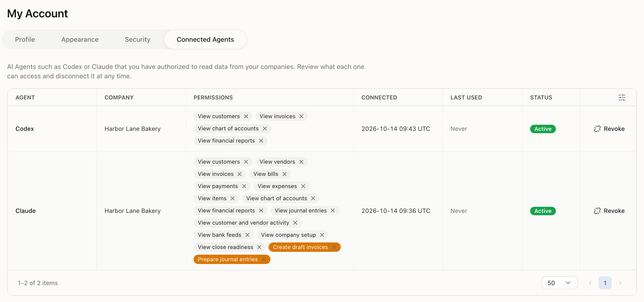Remove Claude's View items permission
This screenshot has height=302, width=644.
coord(232,198)
